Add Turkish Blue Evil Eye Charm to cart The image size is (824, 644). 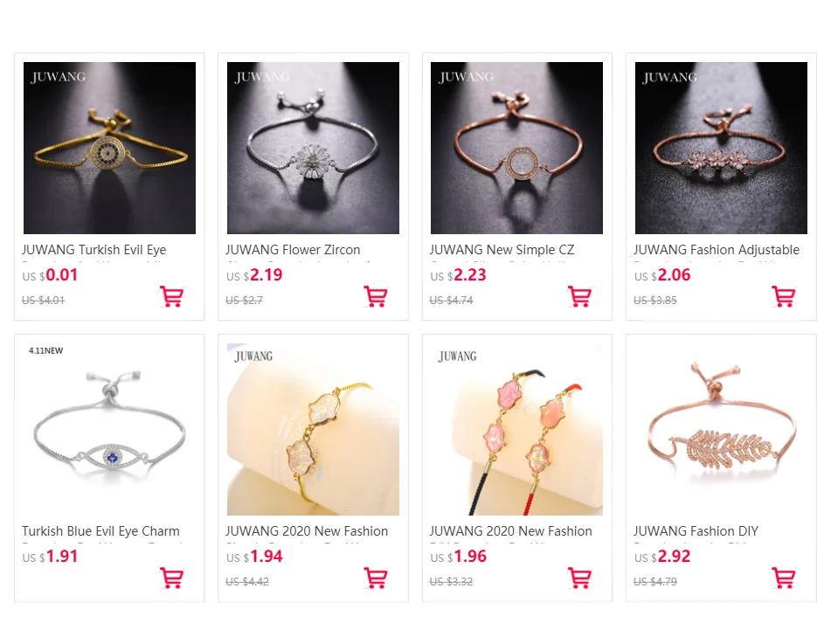[x=171, y=578]
